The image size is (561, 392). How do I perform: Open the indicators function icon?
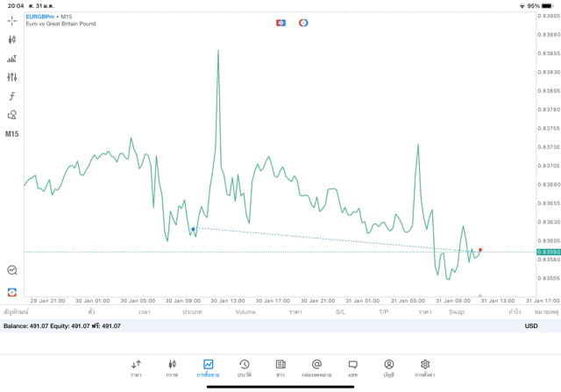12,96
